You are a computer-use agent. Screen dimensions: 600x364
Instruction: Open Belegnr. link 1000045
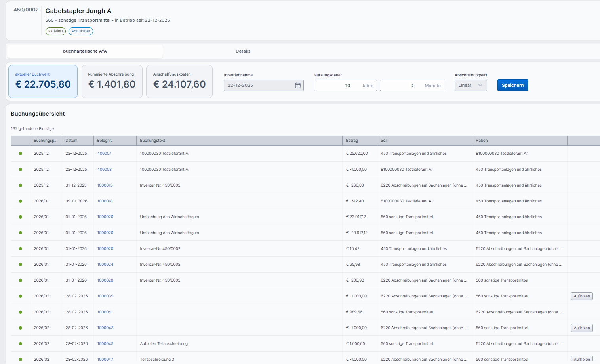[105, 344]
